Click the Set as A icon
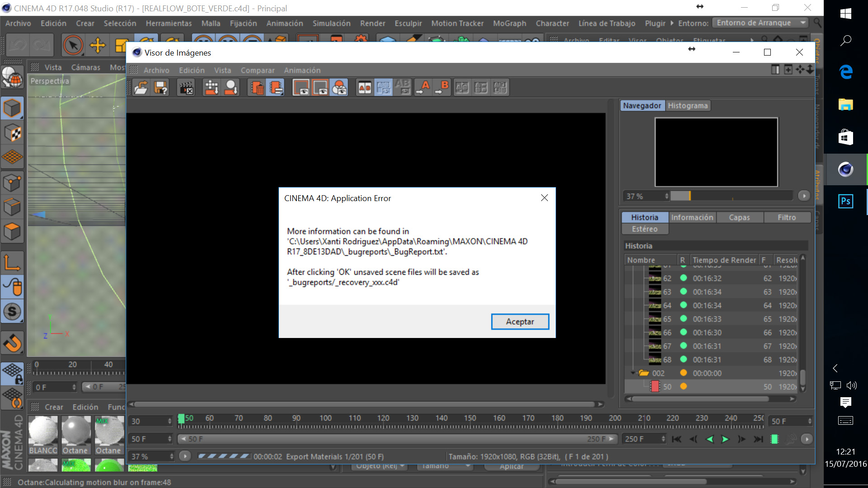Viewport: 868px width, 488px height. [423, 88]
